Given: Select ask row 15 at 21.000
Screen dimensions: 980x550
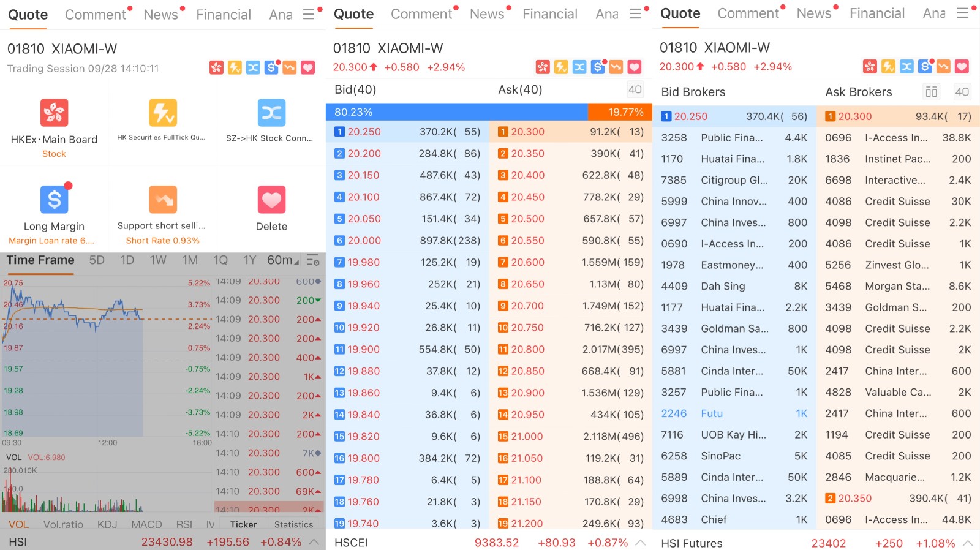Looking at the screenshot, I should tap(571, 437).
